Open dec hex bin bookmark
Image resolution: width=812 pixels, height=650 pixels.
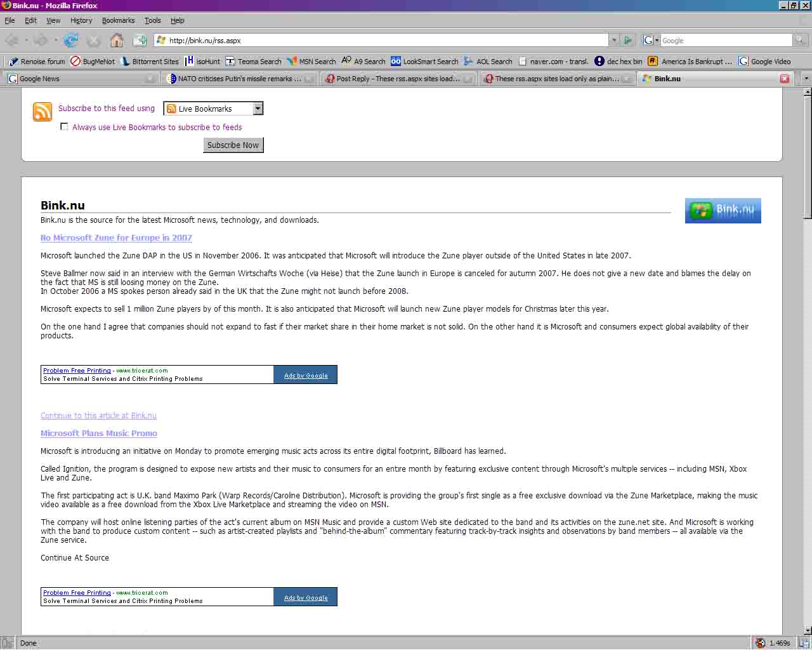pyautogui.click(x=619, y=62)
